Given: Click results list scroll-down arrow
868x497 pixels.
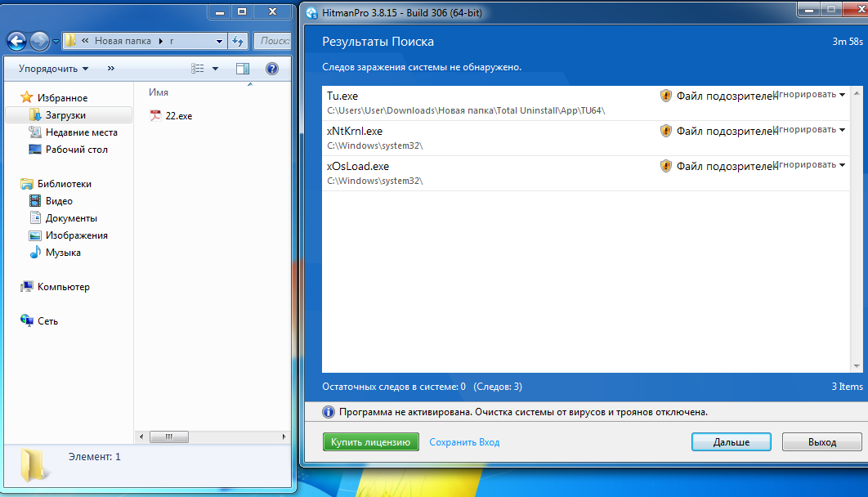Looking at the screenshot, I should (x=857, y=366).
